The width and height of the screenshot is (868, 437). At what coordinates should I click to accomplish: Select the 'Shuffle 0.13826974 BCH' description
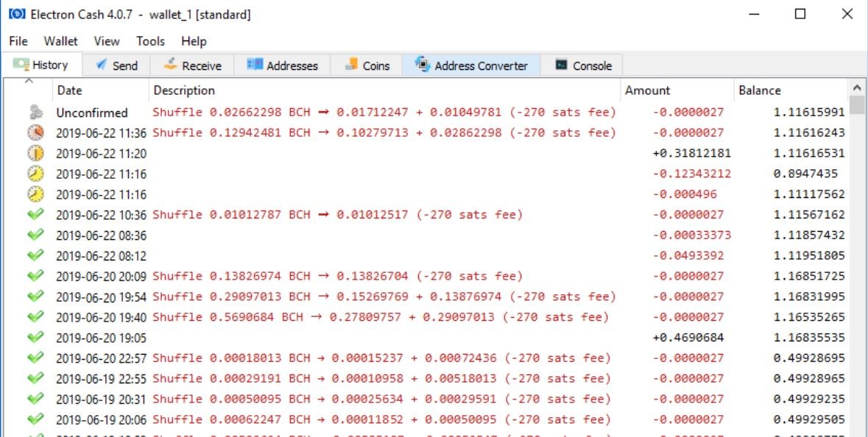point(338,275)
